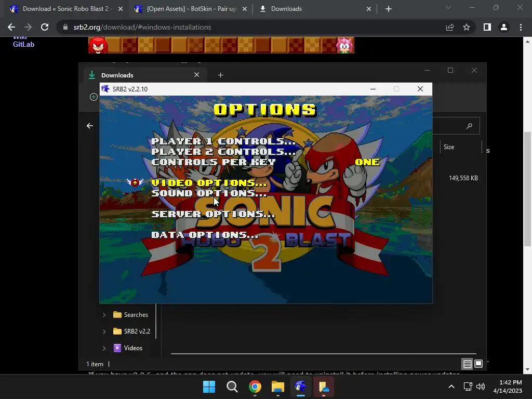
Task: Open Server Options in game menu
Action: tap(213, 214)
